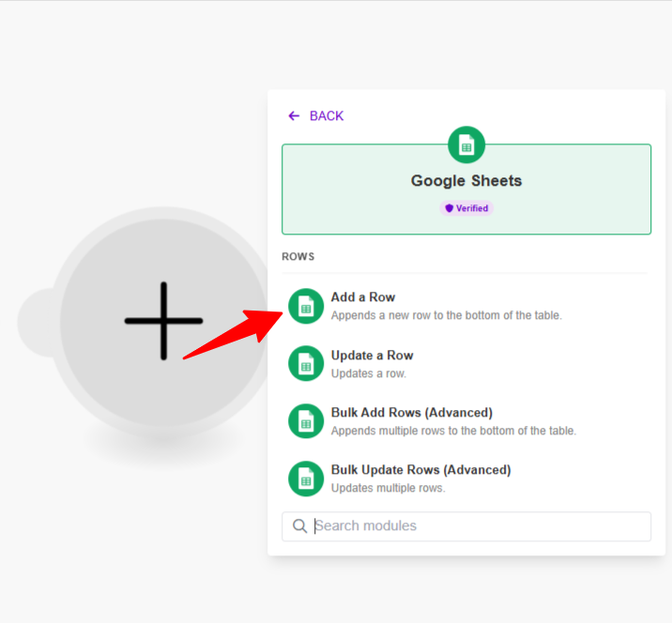Click the ROWS section heading
Screen dimensions: 672x623
[298, 257]
